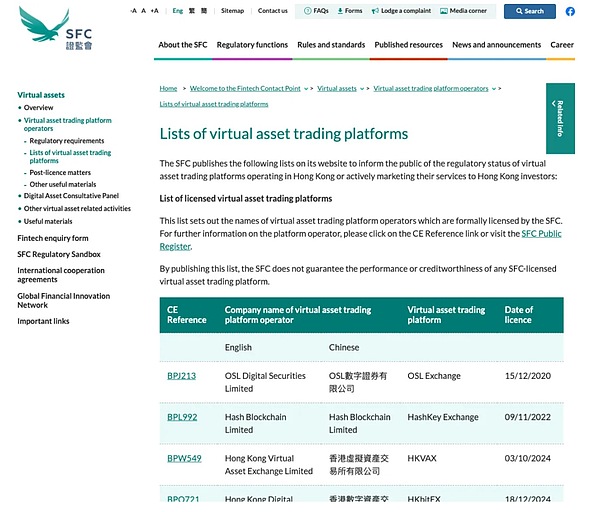Open Virtual assets sidebar heading
Image resolution: width=600 pixels, height=512 pixels.
click(x=41, y=95)
